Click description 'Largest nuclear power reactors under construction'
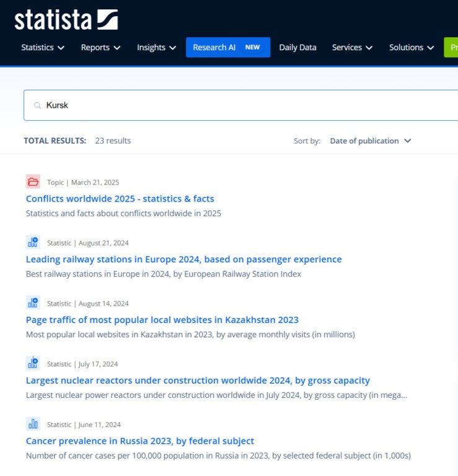458x476 pixels. [216, 395]
